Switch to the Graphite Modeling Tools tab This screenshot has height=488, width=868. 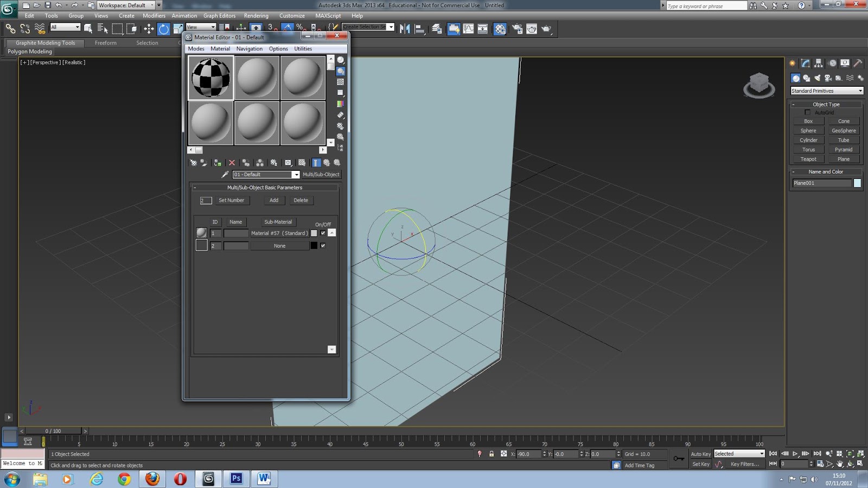click(x=46, y=43)
